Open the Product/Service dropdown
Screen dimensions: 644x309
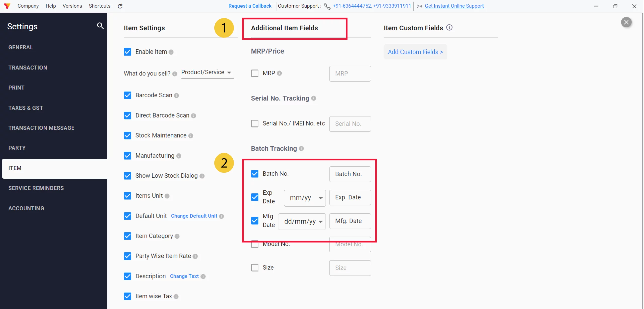click(207, 73)
